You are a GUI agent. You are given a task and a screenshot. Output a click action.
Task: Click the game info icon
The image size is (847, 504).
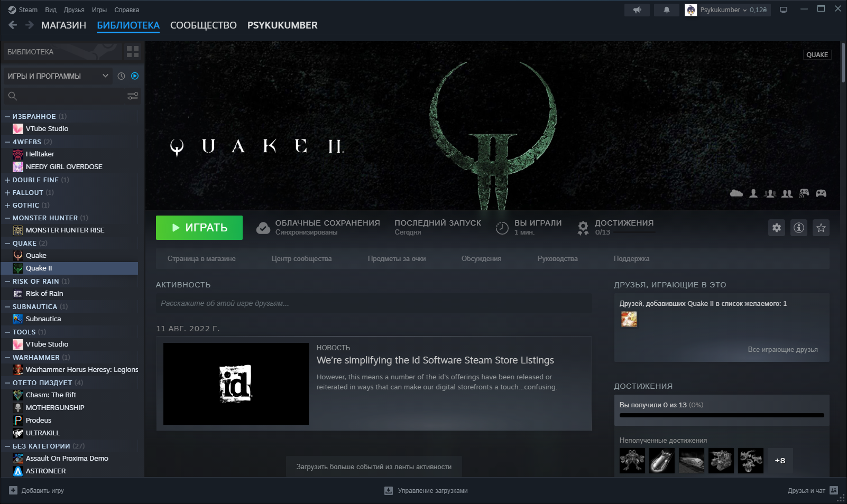tap(798, 228)
